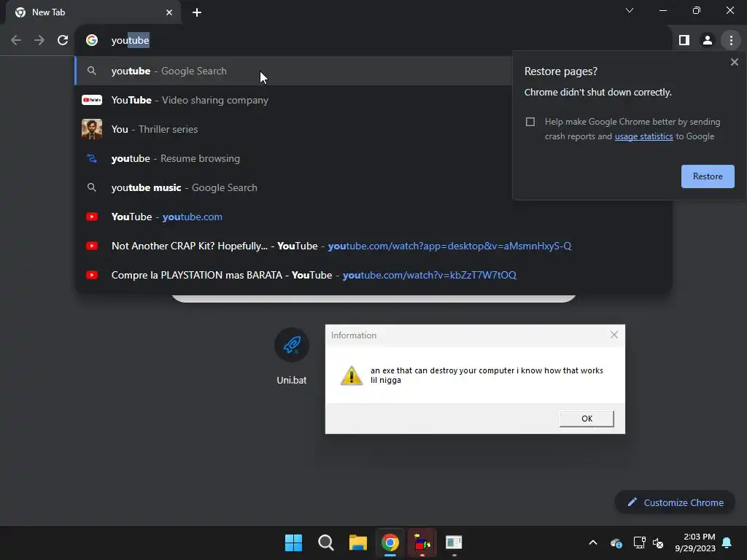Click the warning triangle icon in dialog
Viewport: 747px width, 560px height.
(352, 376)
